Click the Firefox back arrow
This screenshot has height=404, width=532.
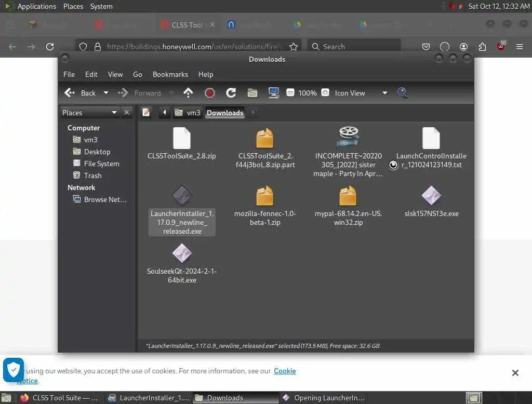tap(12, 46)
